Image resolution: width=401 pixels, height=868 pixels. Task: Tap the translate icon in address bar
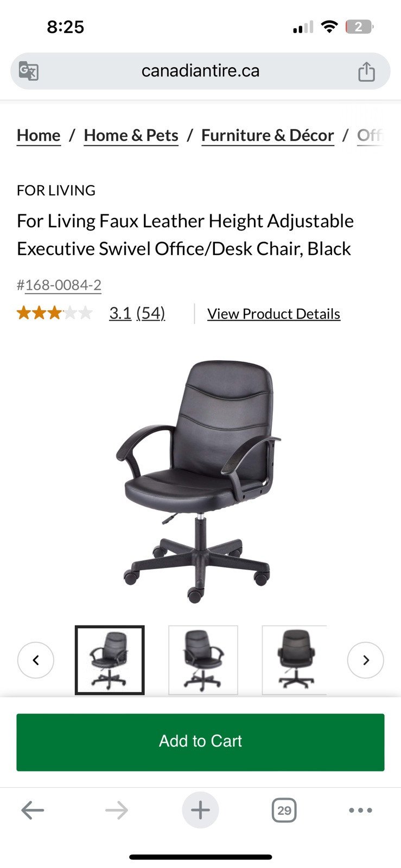click(28, 71)
